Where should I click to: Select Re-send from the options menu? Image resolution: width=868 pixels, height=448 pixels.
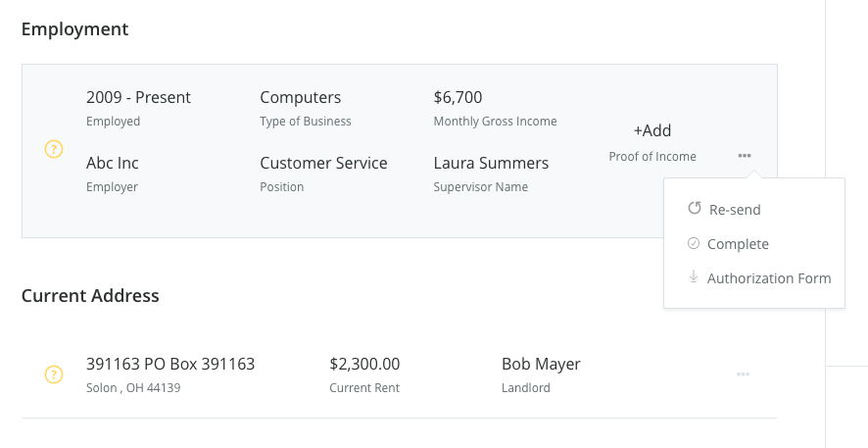pyautogui.click(x=734, y=210)
